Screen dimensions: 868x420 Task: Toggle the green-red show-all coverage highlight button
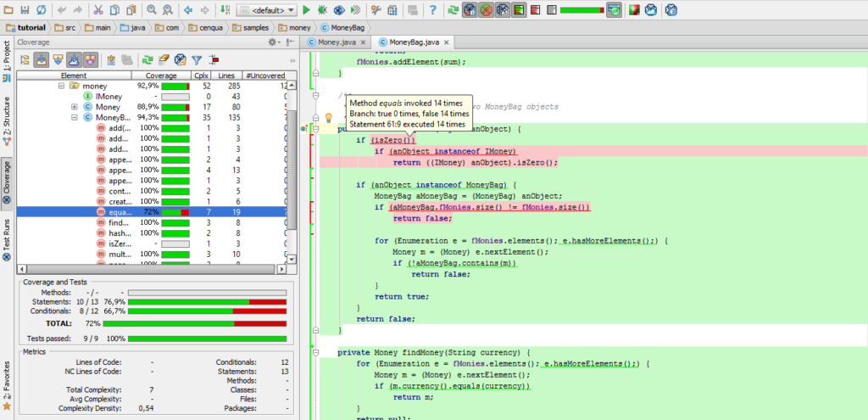519,9
